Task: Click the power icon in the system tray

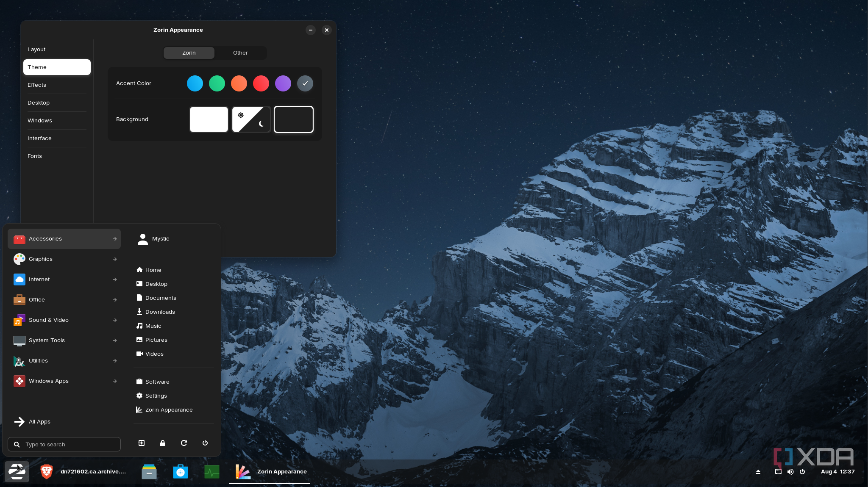Action: click(802, 471)
